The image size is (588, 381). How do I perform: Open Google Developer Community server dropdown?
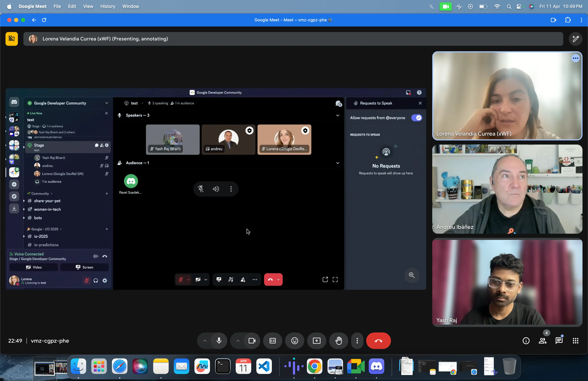click(x=106, y=103)
